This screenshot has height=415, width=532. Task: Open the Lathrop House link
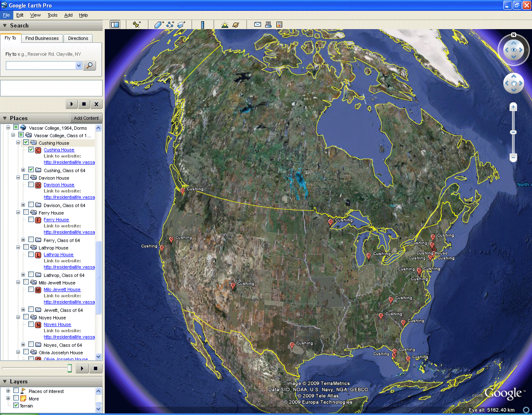coord(59,254)
